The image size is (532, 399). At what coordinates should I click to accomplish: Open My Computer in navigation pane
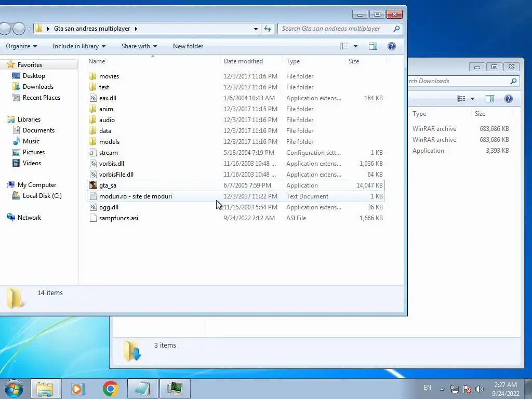coord(37,185)
